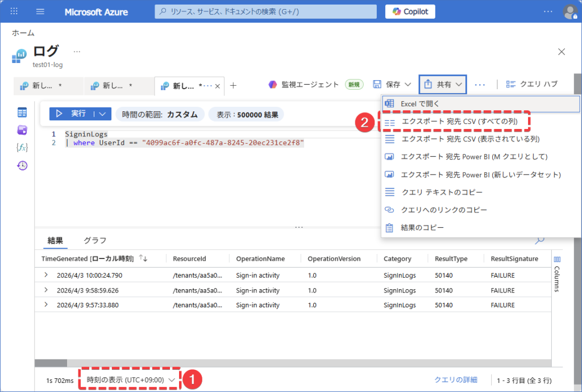Screen dimensions: 582x392
Task: Open the 保存 dropdown menu
Action: point(392,84)
